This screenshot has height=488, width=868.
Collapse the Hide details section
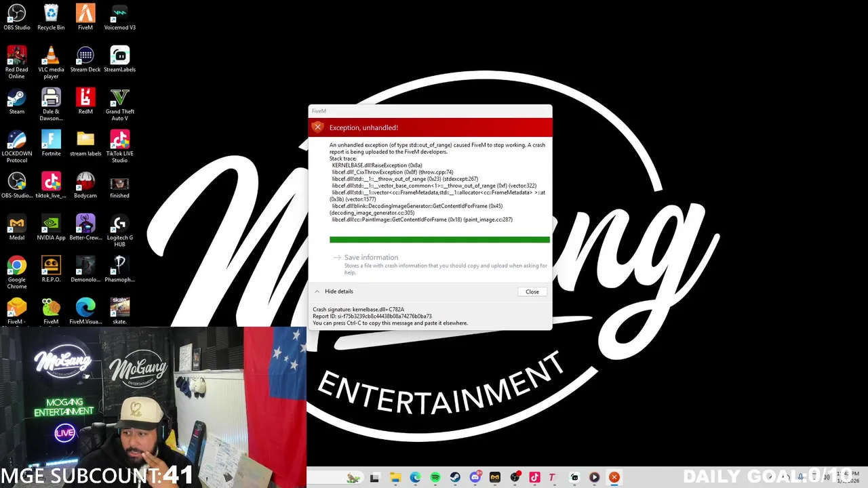(x=333, y=291)
